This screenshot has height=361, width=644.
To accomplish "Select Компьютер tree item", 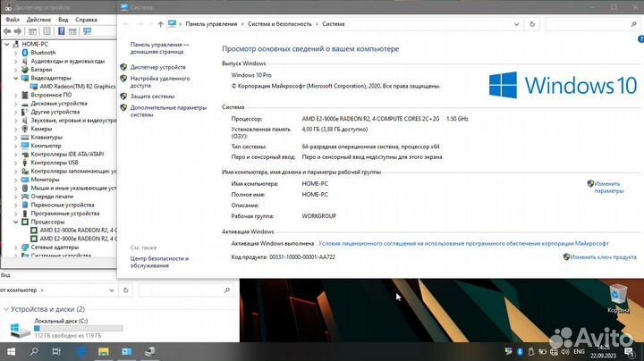I will (46, 146).
